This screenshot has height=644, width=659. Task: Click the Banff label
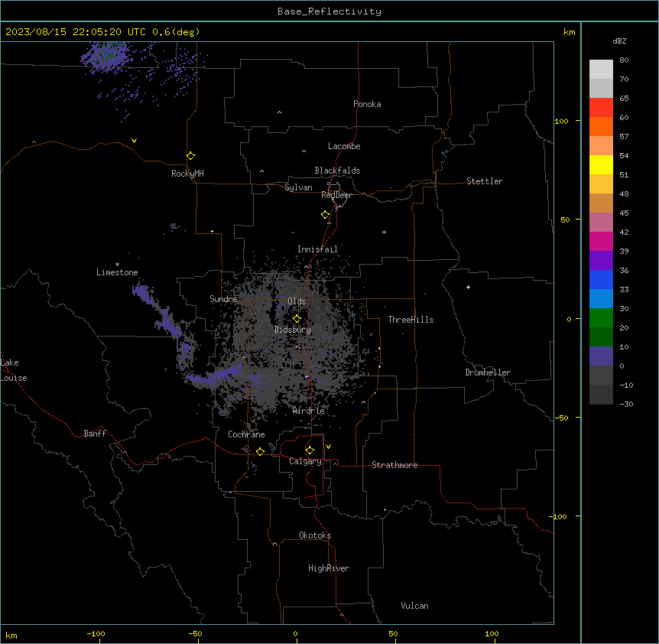95,434
